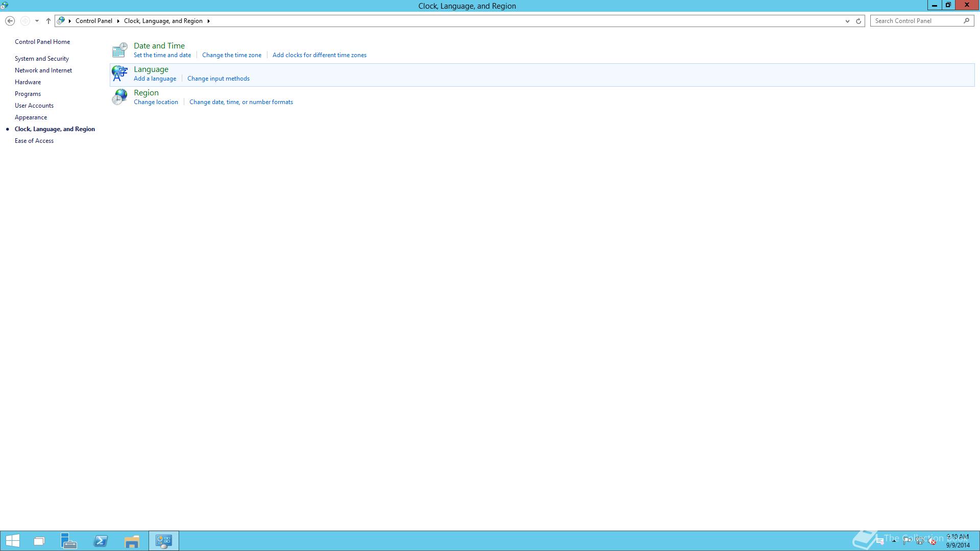Click Control Panel in the breadcrumb path

pos(94,21)
